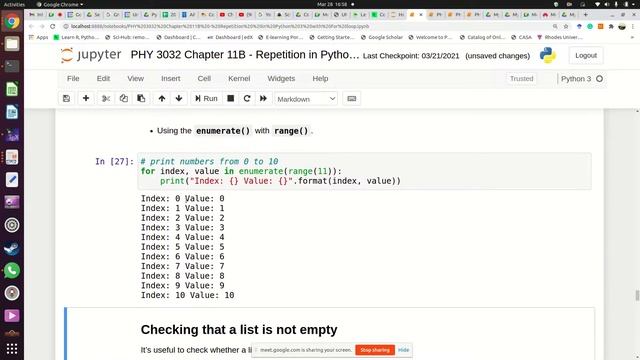Click the Trusted notebook indicator

(x=521, y=78)
